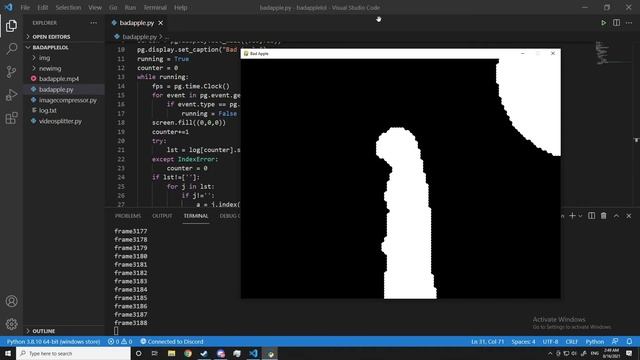Change file encoding UTF-8
Screen dimensions: 640x360
(550, 341)
